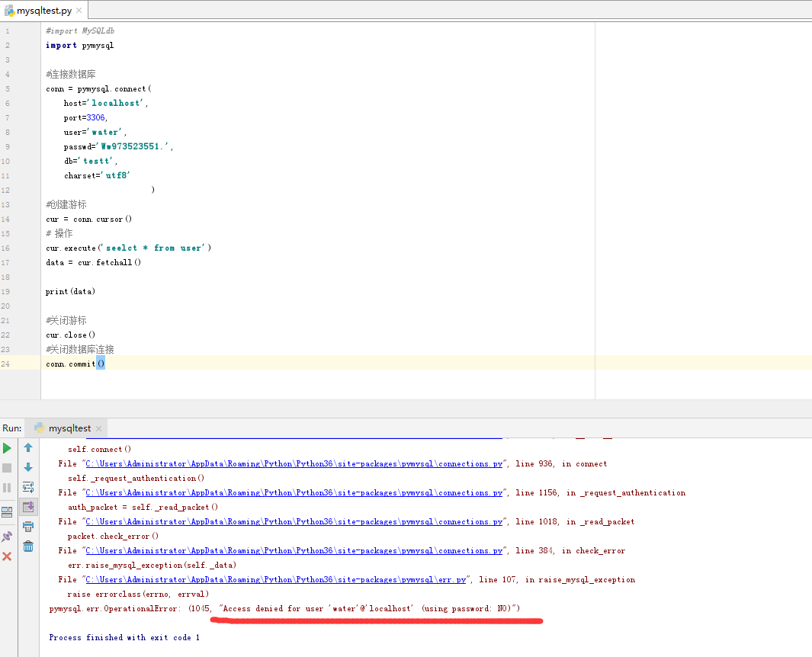Click the '#关闭游标' comment
This screenshot has height=657, width=812.
tap(66, 320)
